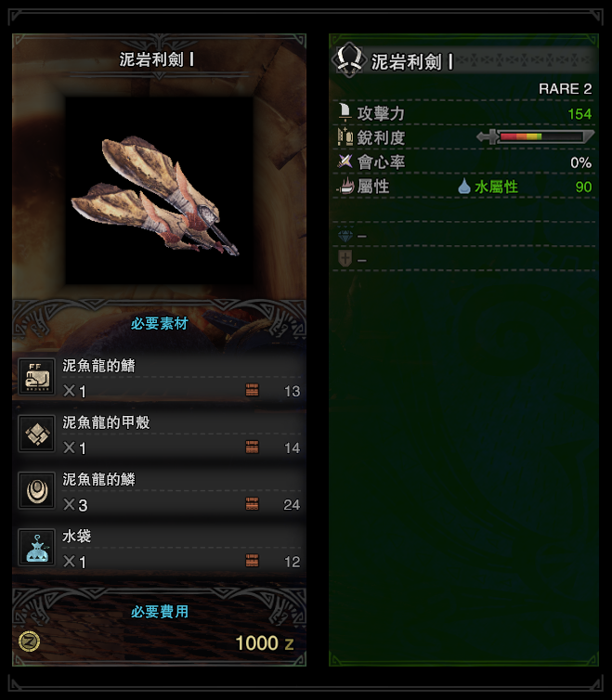Select the 必要費用 required cost header
Image resolution: width=612 pixels, height=700 pixels.
tap(160, 612)
